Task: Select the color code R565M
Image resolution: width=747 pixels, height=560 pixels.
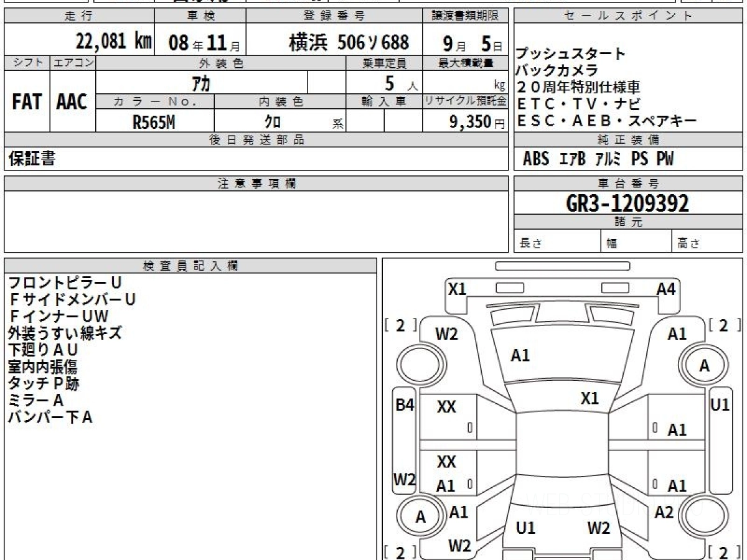Action: pos(154,122)
